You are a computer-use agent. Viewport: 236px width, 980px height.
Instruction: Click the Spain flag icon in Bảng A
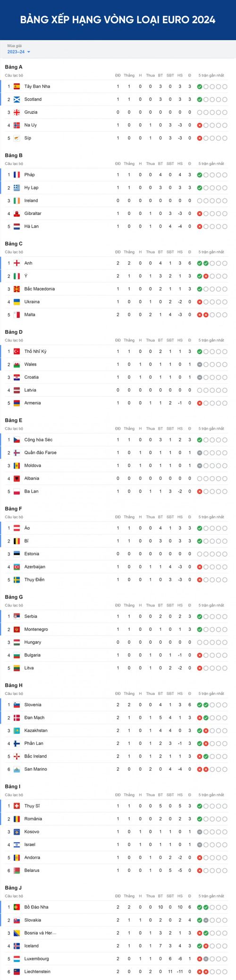17,86
